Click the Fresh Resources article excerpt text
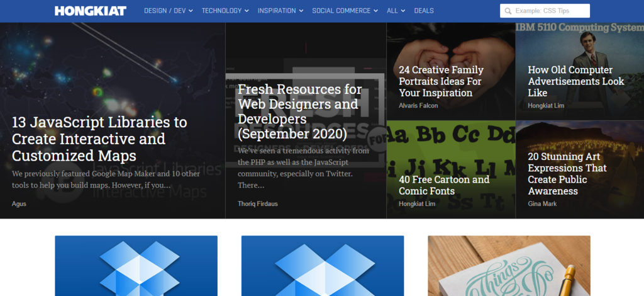The image size is (644, 296). point(303,168)
